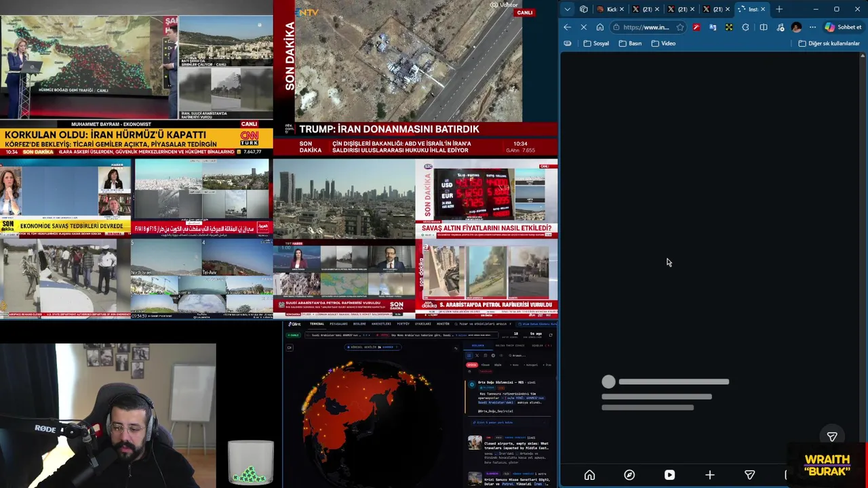Click the Tel-Aviv multi-camera feed tile
This screenshot has height=488, width=868.
[x=201, y=279]
